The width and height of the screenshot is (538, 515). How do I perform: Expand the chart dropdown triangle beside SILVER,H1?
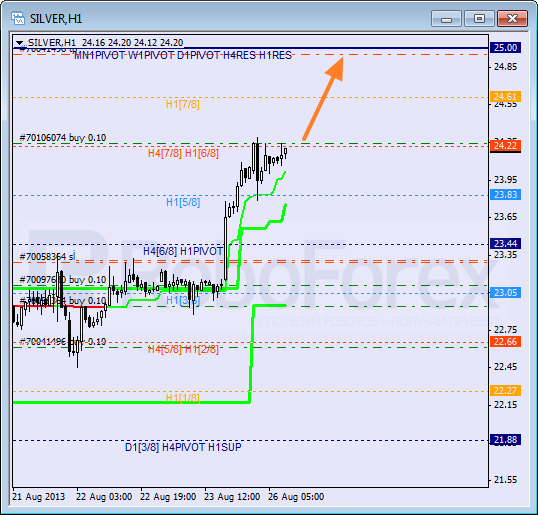[20, 43]
